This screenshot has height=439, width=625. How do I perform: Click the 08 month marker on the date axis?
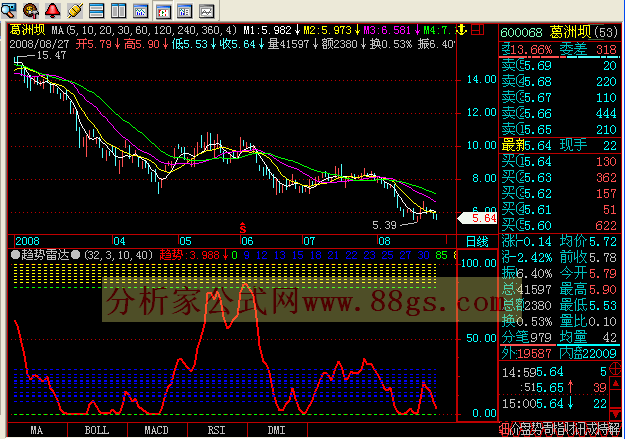(x=385, y=241)
